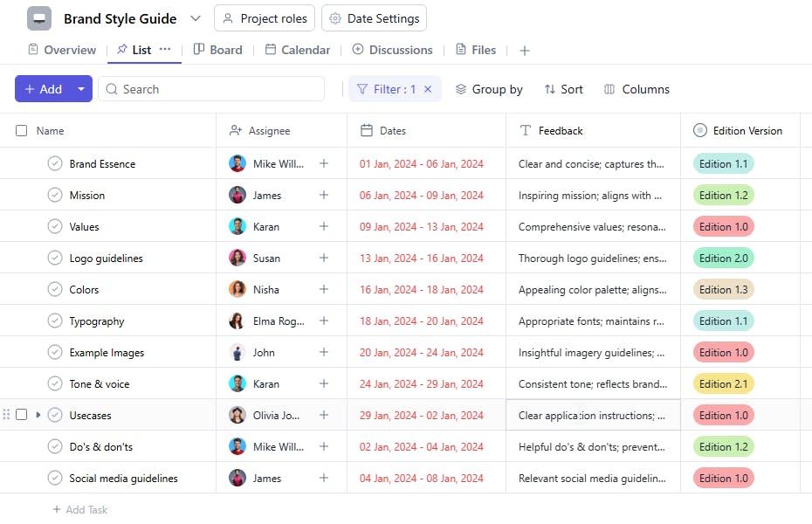Click the plus icon to add a new view tab
The height and width of the screenshot is (524, 812).
click(525, 51)
